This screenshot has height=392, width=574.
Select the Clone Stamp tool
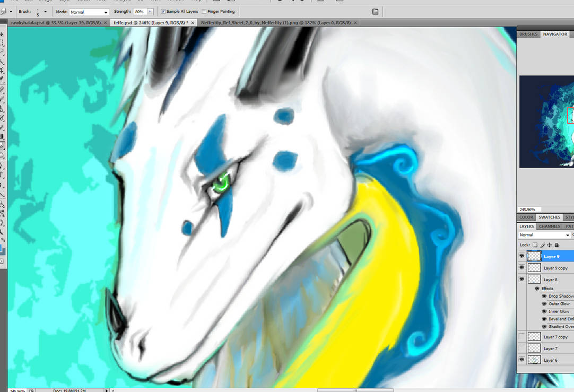pyautogui.click(x=2, y=108)
